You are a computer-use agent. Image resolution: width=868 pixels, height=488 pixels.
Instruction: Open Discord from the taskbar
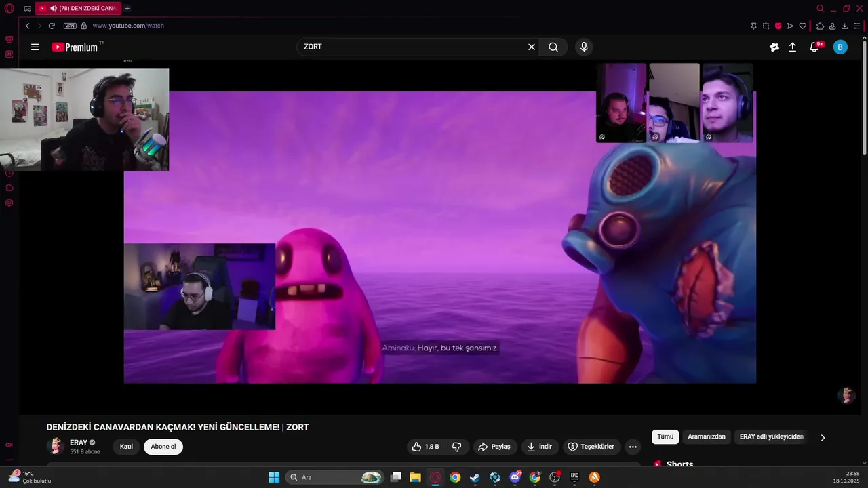(515, 477)
